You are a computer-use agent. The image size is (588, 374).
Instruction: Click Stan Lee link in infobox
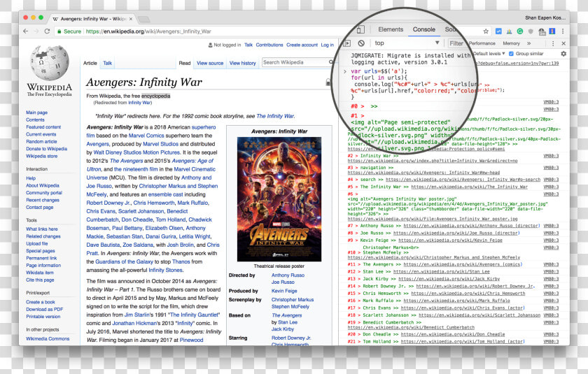pos(288,322)
